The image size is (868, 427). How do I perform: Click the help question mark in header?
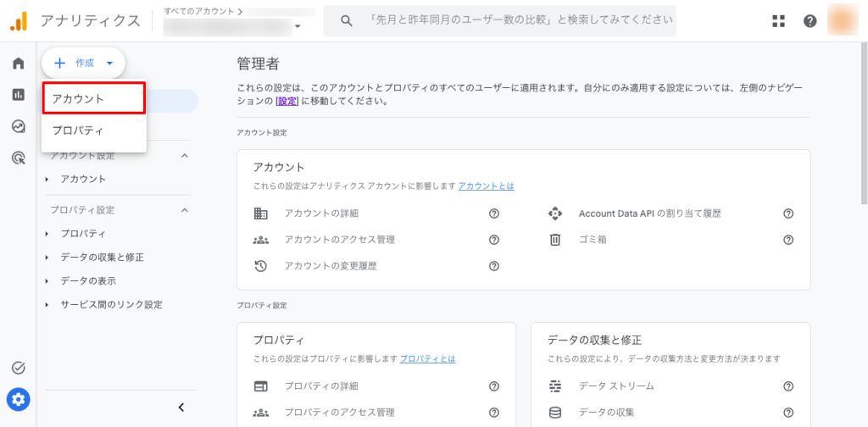pos(810,21)
